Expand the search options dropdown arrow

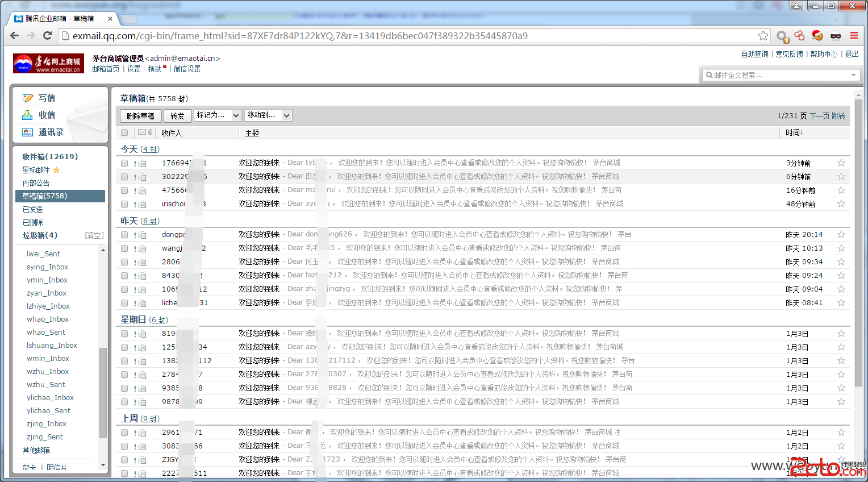[853, 75]
